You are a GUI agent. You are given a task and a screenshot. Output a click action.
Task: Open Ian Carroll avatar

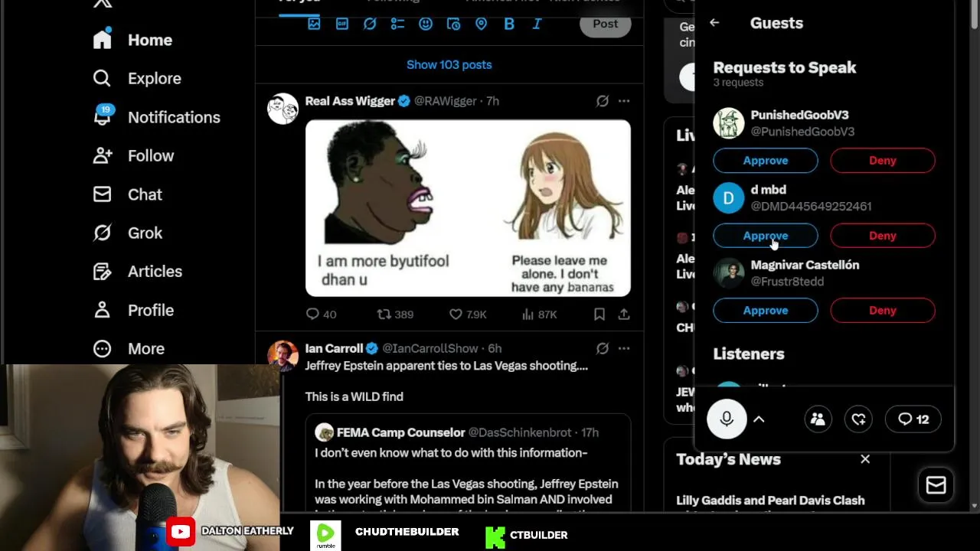(283, 356)
